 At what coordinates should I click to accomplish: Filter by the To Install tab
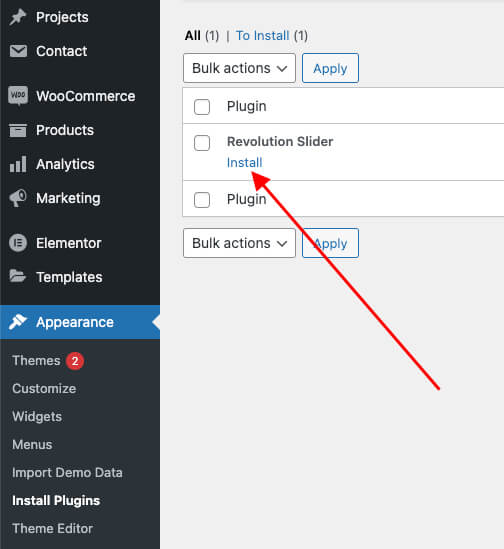coord(262,36)
